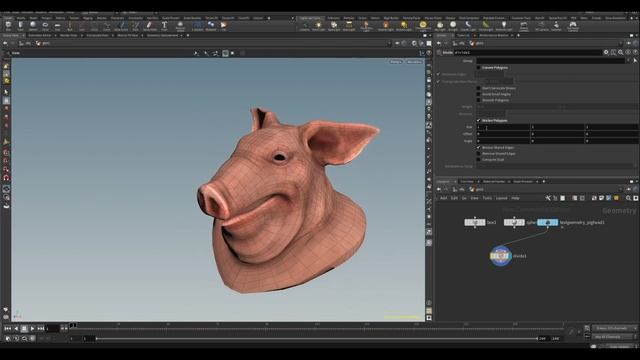The width and height of the screenshot is (640, 360).
Task: Open the left shelf set dropdown arrow
Action: [x=293, y=18]
